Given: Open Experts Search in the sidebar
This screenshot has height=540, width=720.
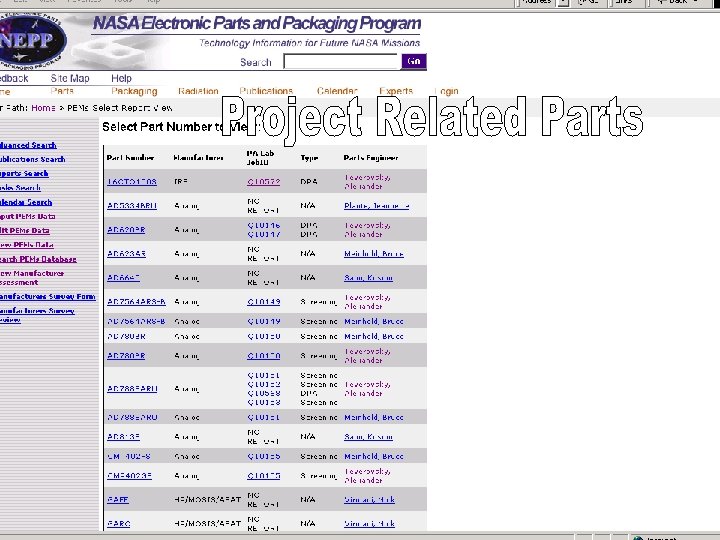Looking at the screenshot, I should [24, 174].
